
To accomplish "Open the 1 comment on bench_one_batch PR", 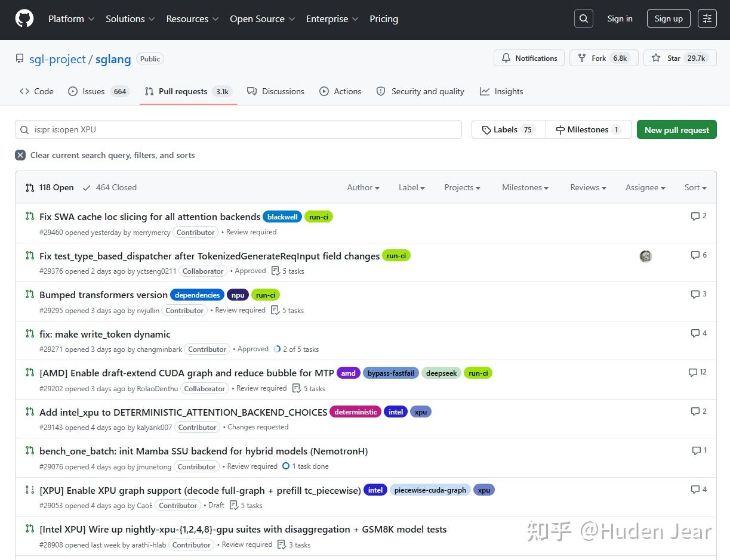I will click(699, 450).
